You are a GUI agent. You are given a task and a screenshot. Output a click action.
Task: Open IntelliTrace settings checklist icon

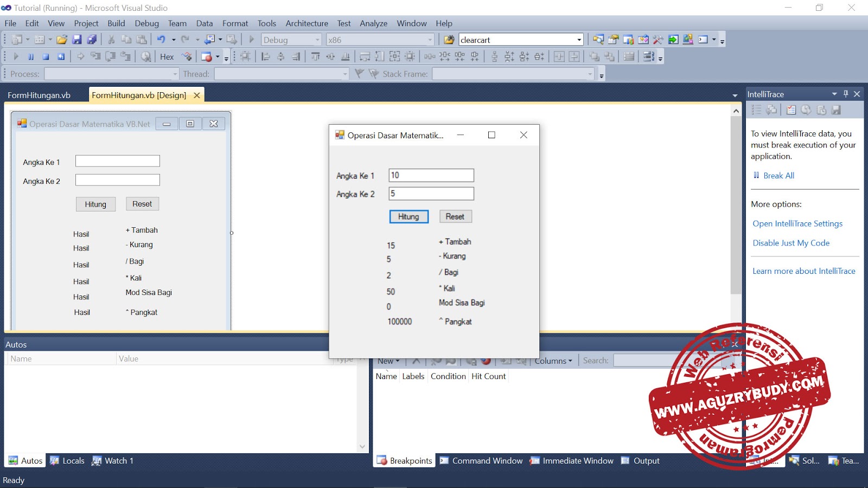[792, 110]
